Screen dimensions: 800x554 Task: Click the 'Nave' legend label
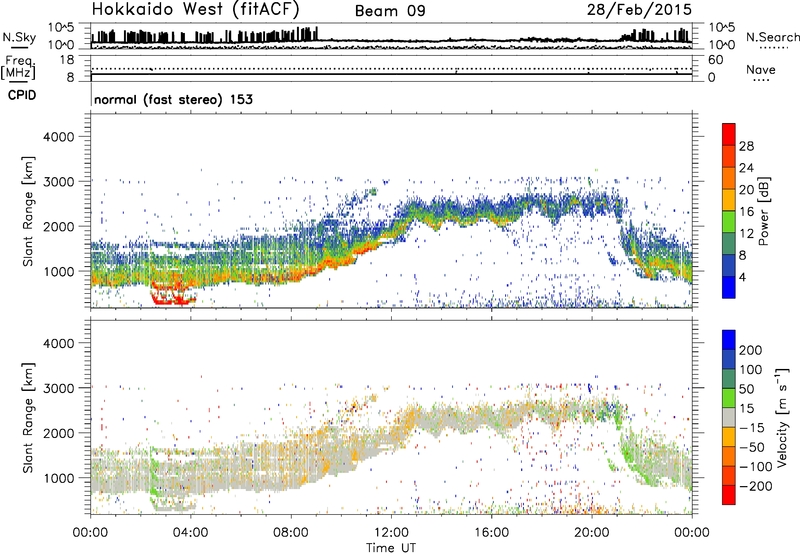tap(760, 70)
